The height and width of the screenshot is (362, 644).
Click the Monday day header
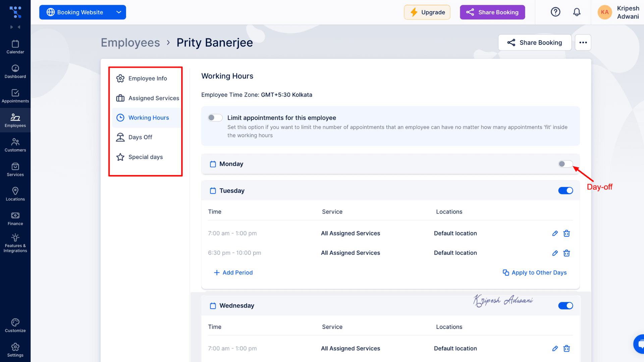(390, 164)
